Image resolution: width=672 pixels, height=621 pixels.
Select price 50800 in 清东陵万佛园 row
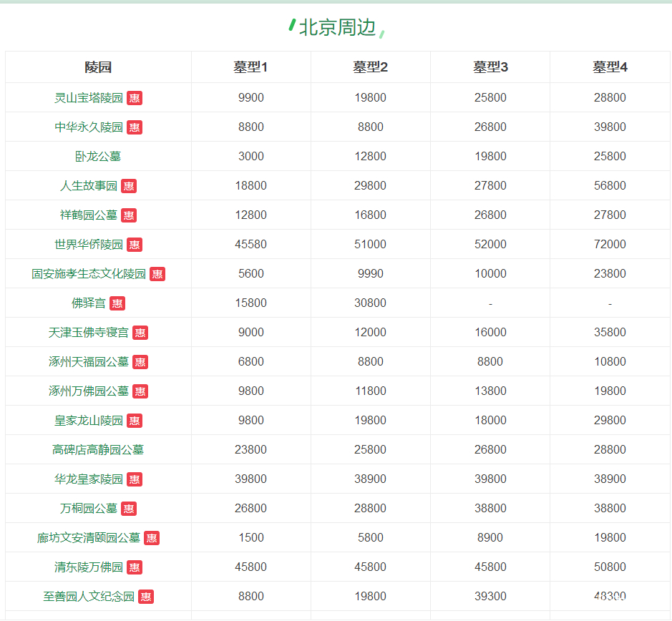(x=610, y=567)
